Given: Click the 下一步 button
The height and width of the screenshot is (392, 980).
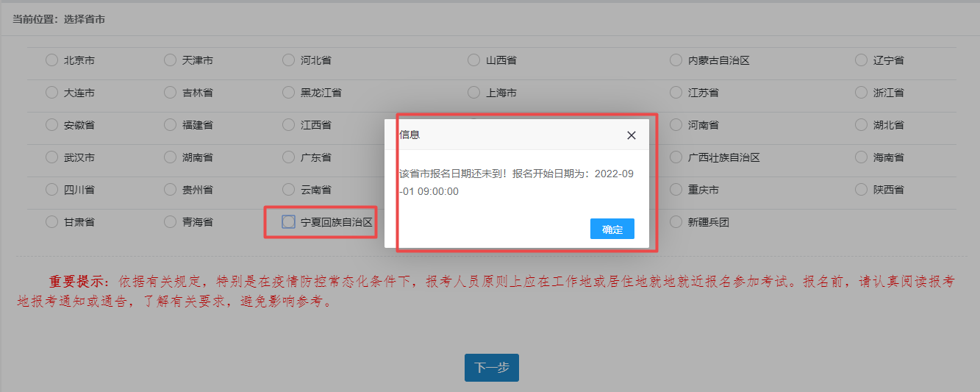Looking at the screenshot, I should 491,368.
